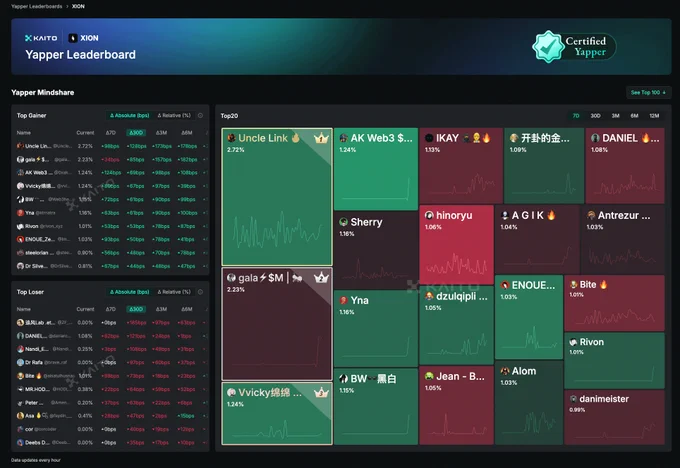Open the 开卦的金... tile in treemap
Screen dimensions: 680x468
point(544,165)
